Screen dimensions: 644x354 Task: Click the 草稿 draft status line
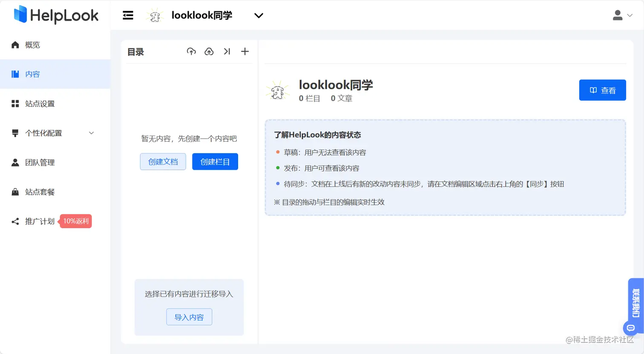click(321, 152)
